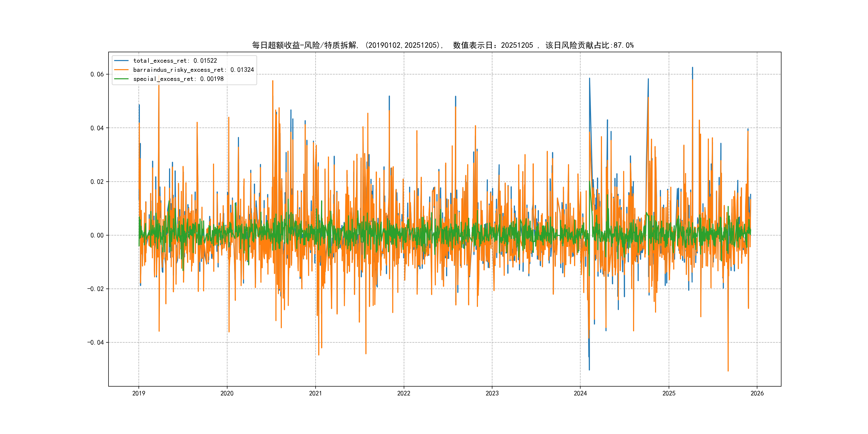This screenshot has height=434, width=868.
Task: Click the blue total_excess_ret legend line
Action: 121,61
